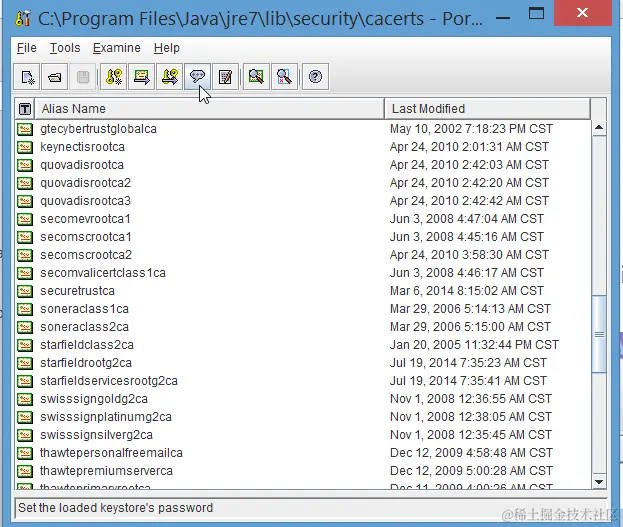Sort by Last Modified column header
This screenshot has height=527, width=623.
point(487,108)
